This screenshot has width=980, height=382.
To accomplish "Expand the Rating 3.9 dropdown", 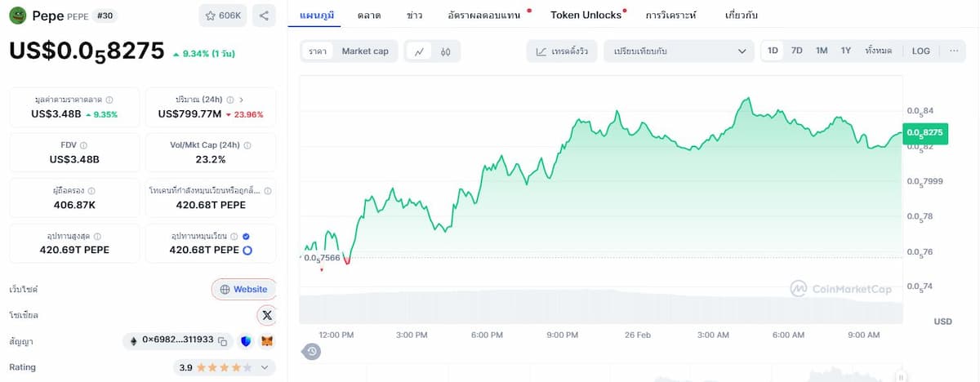I will [265, 368].
